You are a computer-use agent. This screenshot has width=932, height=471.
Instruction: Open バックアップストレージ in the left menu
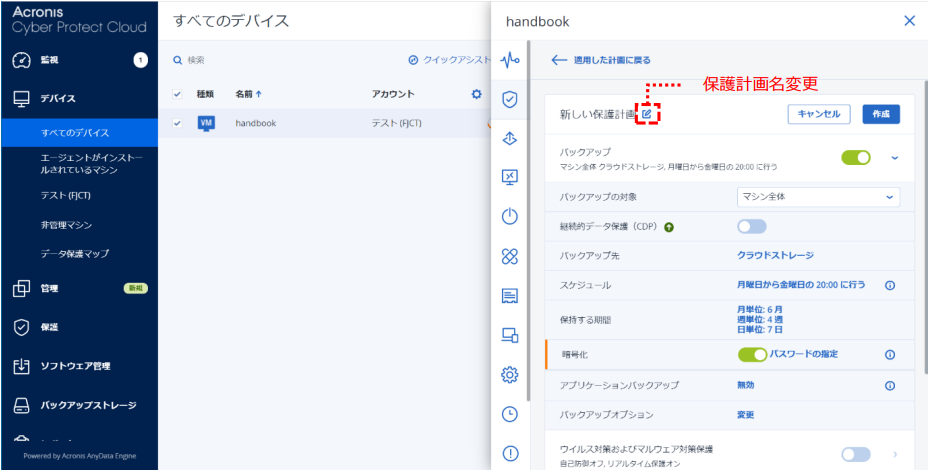[x=88, y=405]
